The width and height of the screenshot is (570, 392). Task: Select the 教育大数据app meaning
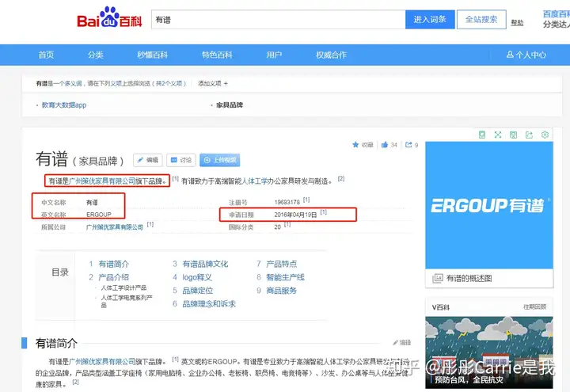click(x=64, y=105)
